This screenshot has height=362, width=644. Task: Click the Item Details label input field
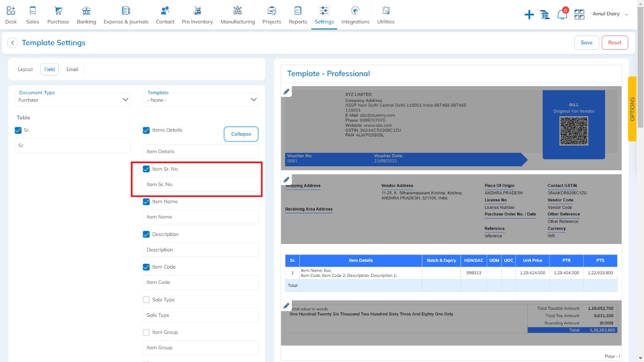201,151
